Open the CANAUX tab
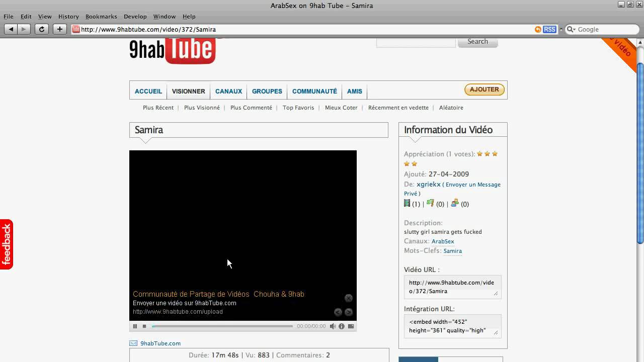644x362 pixels. (x=228, y=91)
